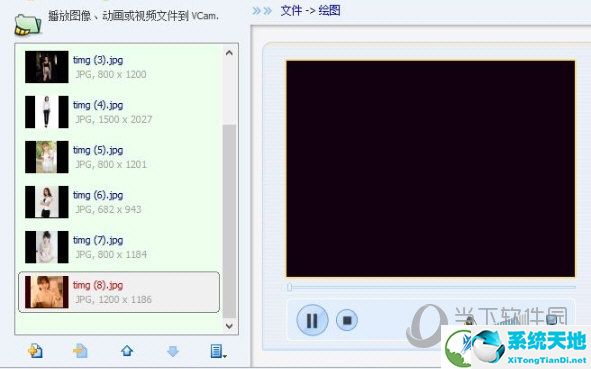This screenshot has width=591, height=369.
Task: Click the text JPG, 682 x 943
Action: point(108,209)
